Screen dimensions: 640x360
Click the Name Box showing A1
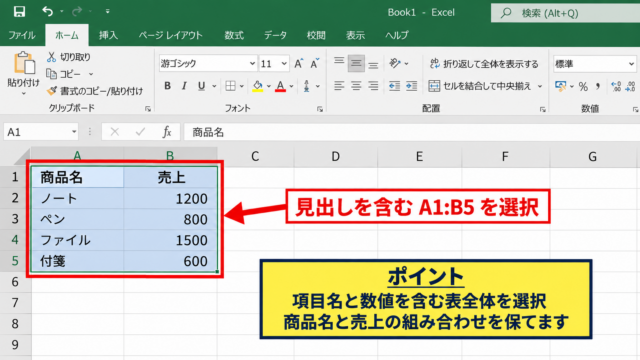coord(41,132)
